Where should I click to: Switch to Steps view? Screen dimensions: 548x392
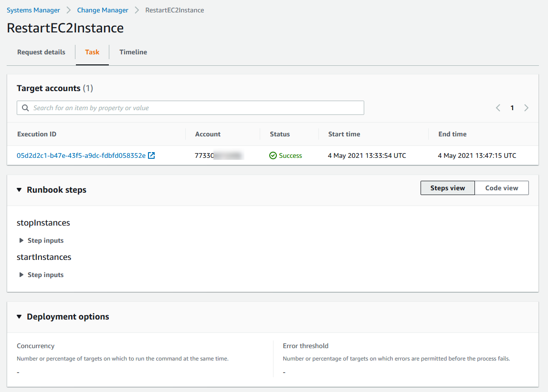pos(448,188)
